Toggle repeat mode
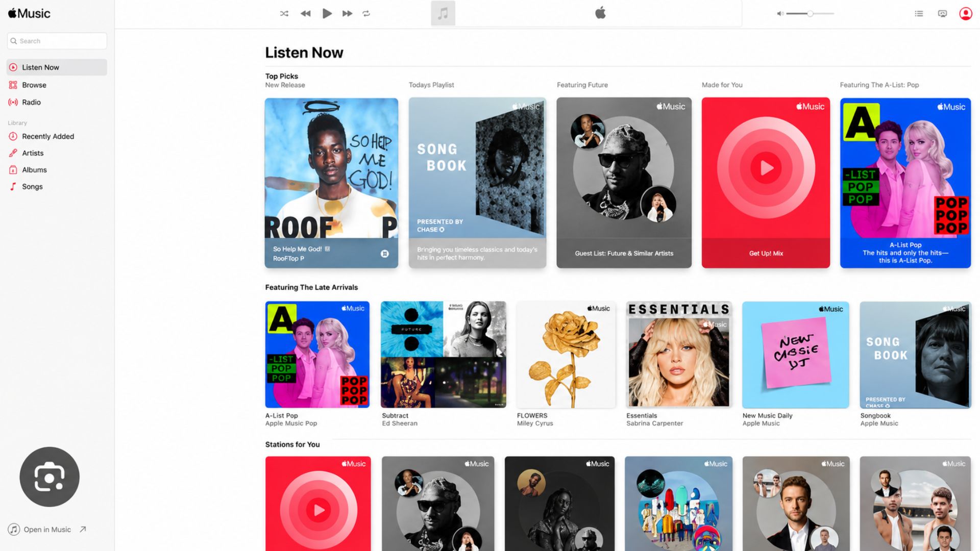980x551 pixels. [x=366, y=14]
